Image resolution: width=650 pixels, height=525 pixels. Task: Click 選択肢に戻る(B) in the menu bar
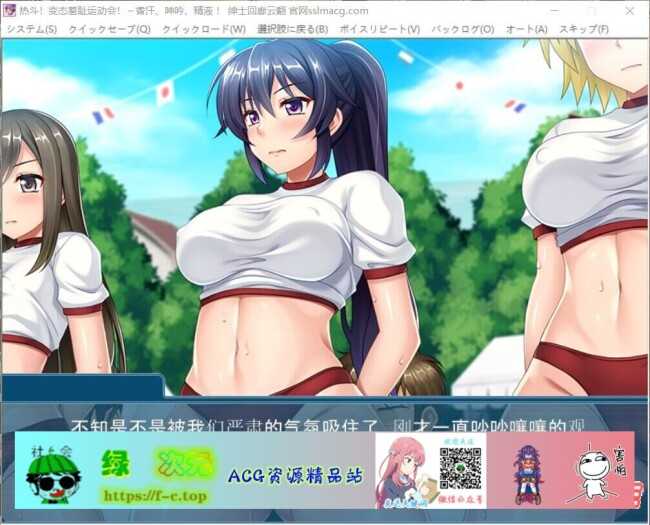point(292,29)
